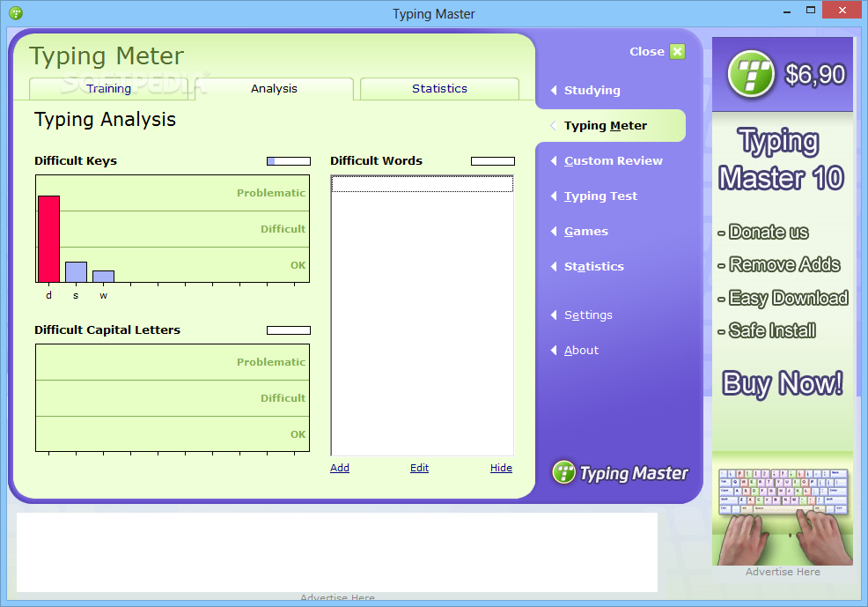
Task: Click the green T logo in the ad
Action: tap(751, 74)
